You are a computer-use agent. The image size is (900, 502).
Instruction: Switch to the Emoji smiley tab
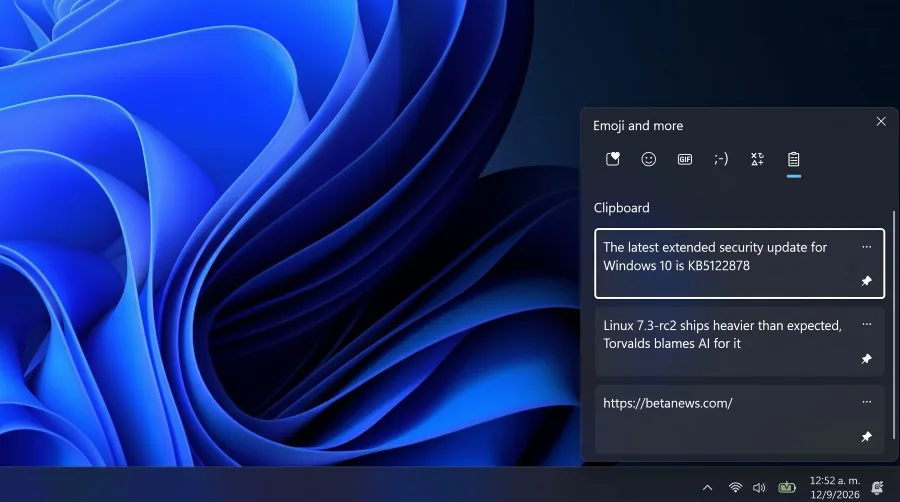tap(649, 159)
